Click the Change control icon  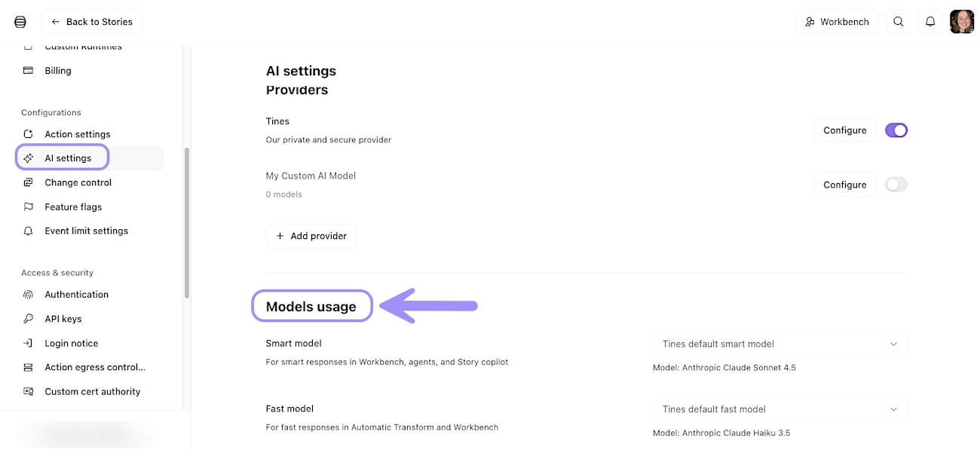[29, 182]
